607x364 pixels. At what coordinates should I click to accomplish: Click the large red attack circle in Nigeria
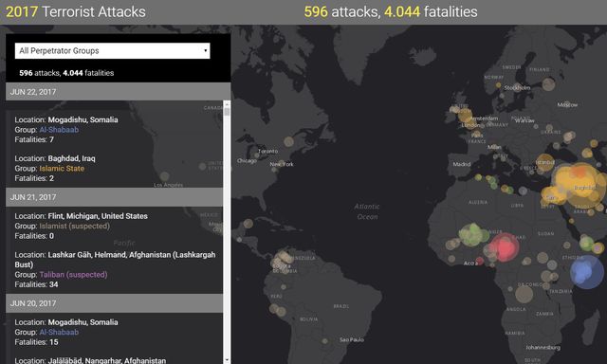point(505,247)
